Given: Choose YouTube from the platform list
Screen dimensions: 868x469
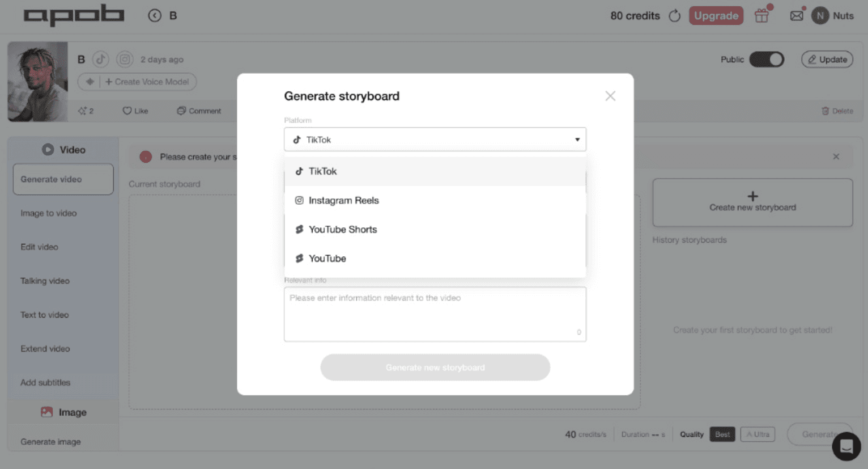Looking at the screenshot, I should (x=435, y=258).
